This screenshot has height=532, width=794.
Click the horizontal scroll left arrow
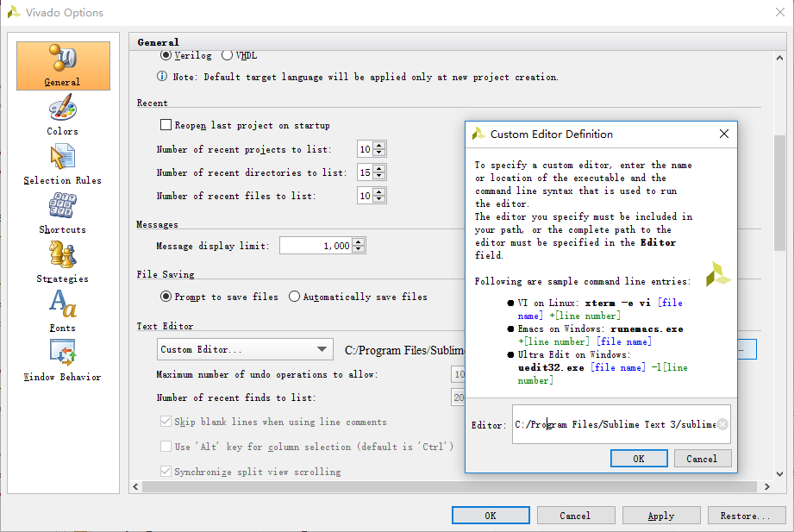pyautogui.click(x=135, y=486)
